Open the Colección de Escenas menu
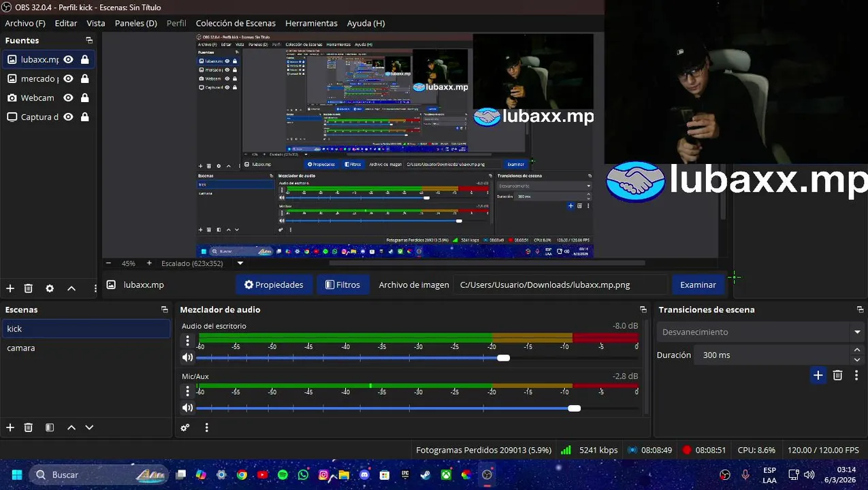 [236, 23]
